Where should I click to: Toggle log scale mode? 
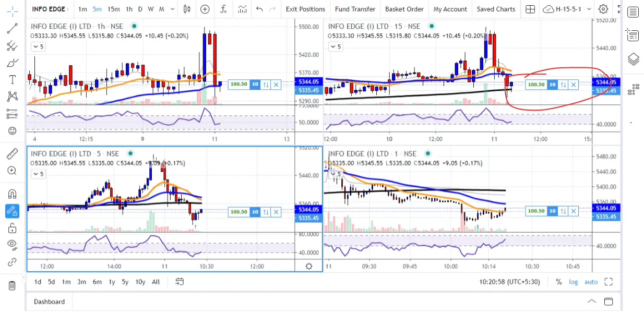pos(573,282)
